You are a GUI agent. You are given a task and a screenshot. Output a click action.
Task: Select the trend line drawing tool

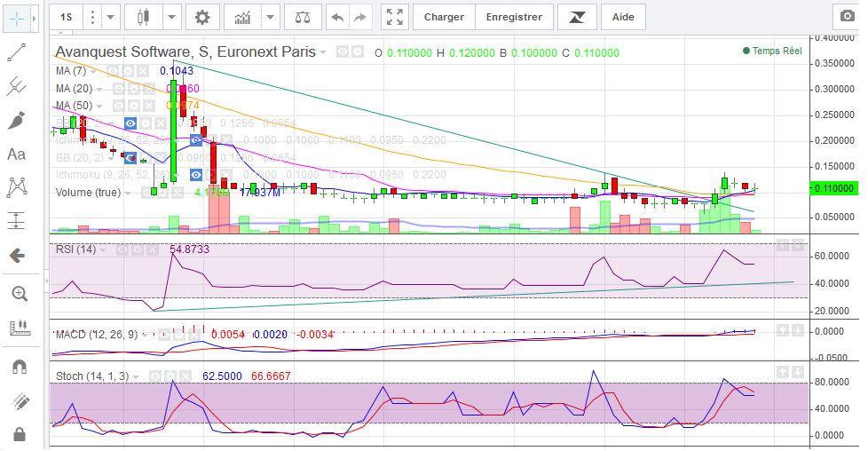click(16, 52)
